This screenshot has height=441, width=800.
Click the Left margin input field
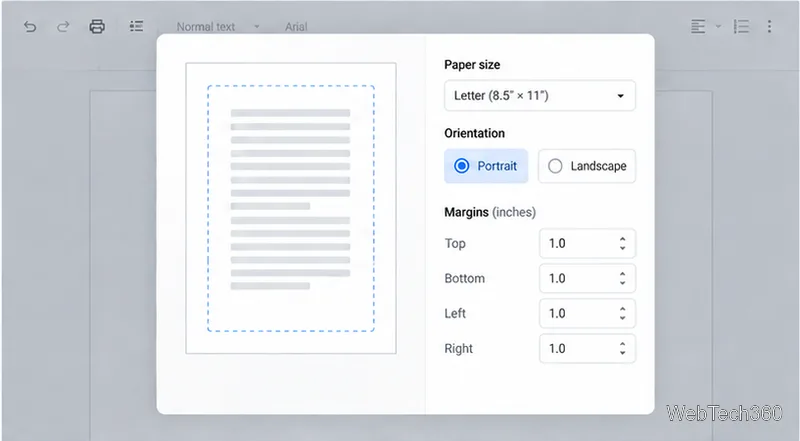[587, 313]
